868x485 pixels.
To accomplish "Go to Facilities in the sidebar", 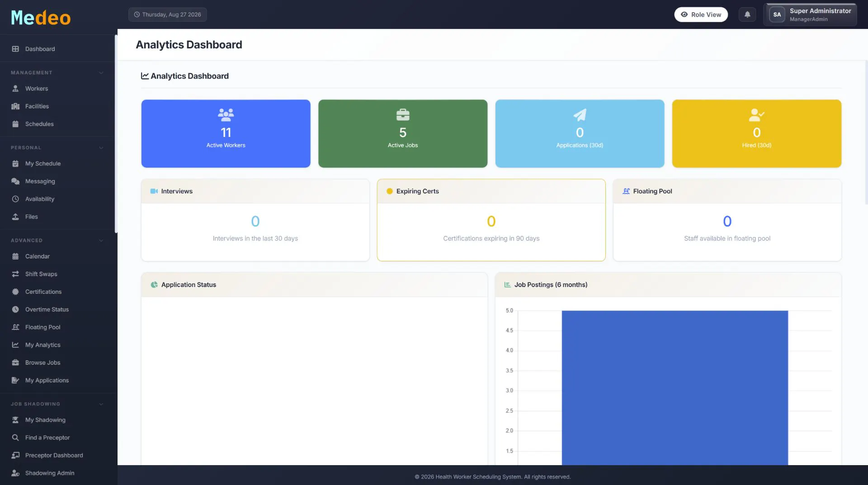I will [57, 106].
